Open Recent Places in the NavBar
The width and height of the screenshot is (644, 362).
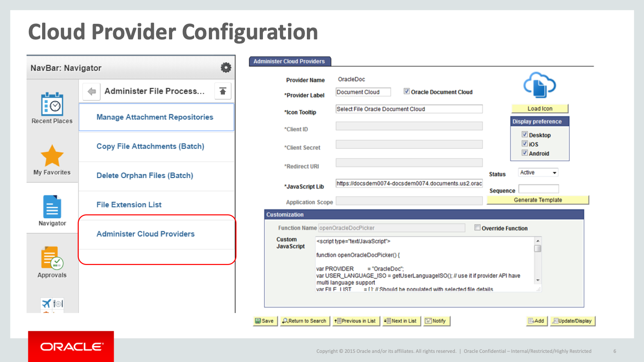(52, 108)
